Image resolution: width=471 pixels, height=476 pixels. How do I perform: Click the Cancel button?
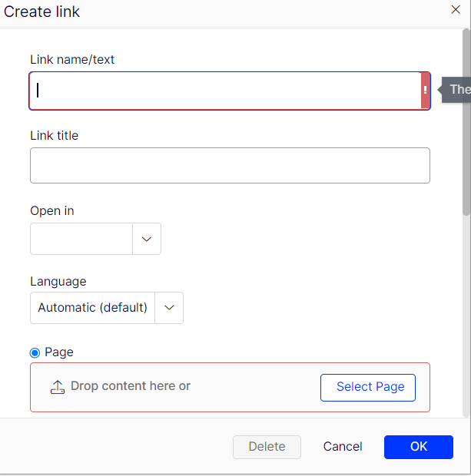coord(343,447)
